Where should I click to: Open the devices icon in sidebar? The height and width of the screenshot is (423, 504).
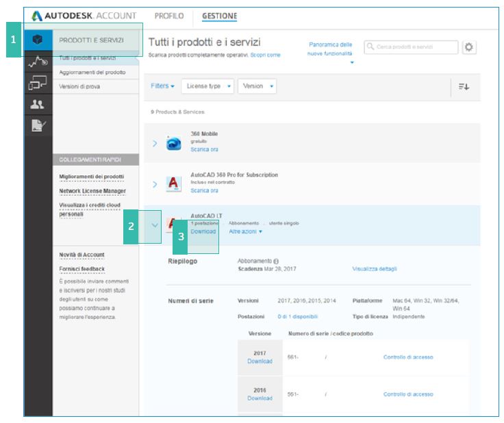[x=38, y=83]
